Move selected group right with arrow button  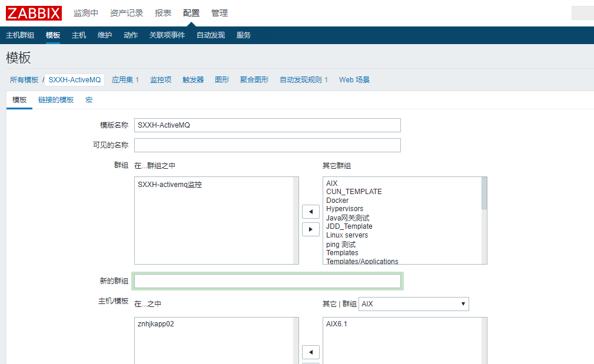[310, 229]
